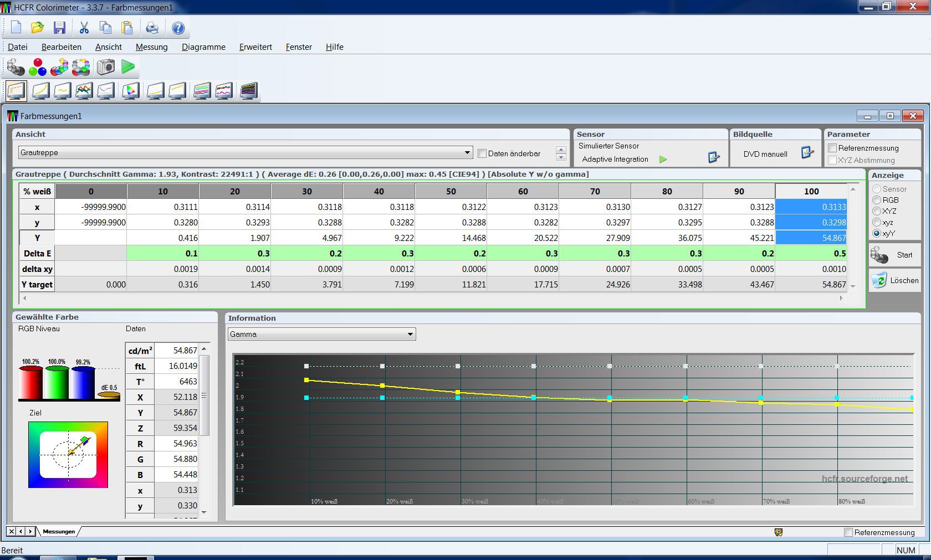Click the Ziel color target swatch
The width and height of the screenshot is (931, 560).
(68, 455)
